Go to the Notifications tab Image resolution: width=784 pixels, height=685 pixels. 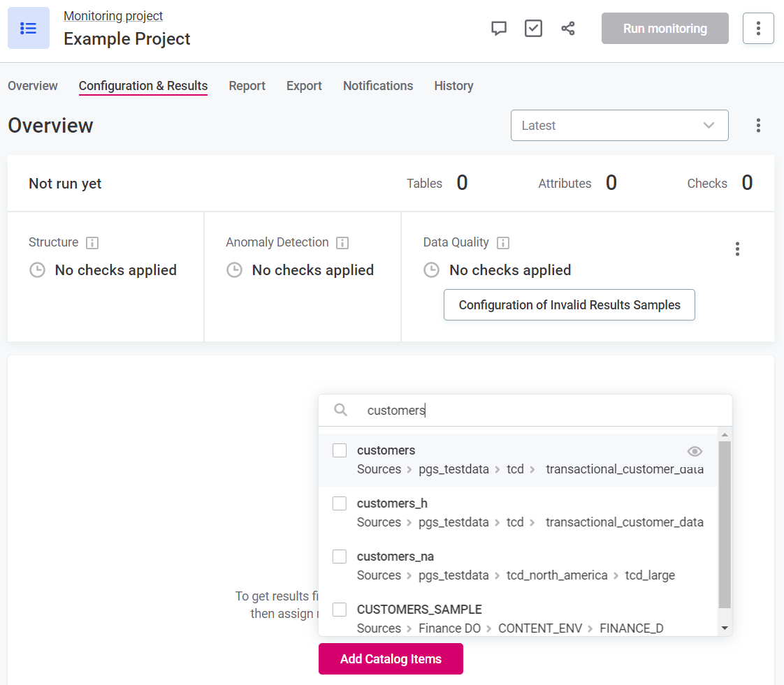tap(378, 86)
